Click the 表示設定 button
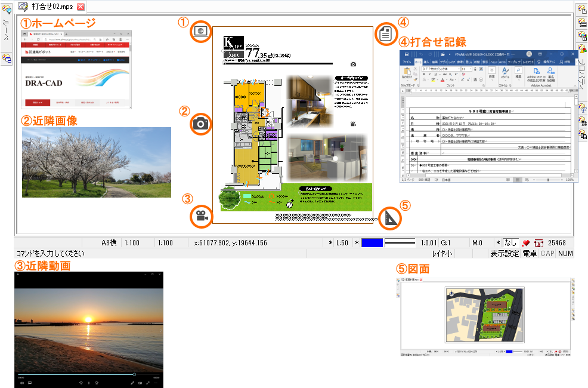Image resolution: width=588 pixels, height=388 pixels. pyautogui.click(x=505, y=254)
